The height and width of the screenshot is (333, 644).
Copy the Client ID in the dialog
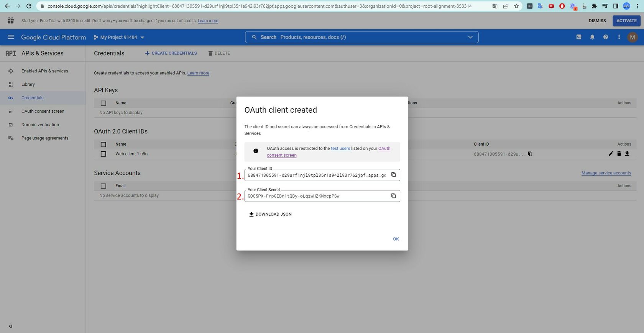[x=393, y=175]
